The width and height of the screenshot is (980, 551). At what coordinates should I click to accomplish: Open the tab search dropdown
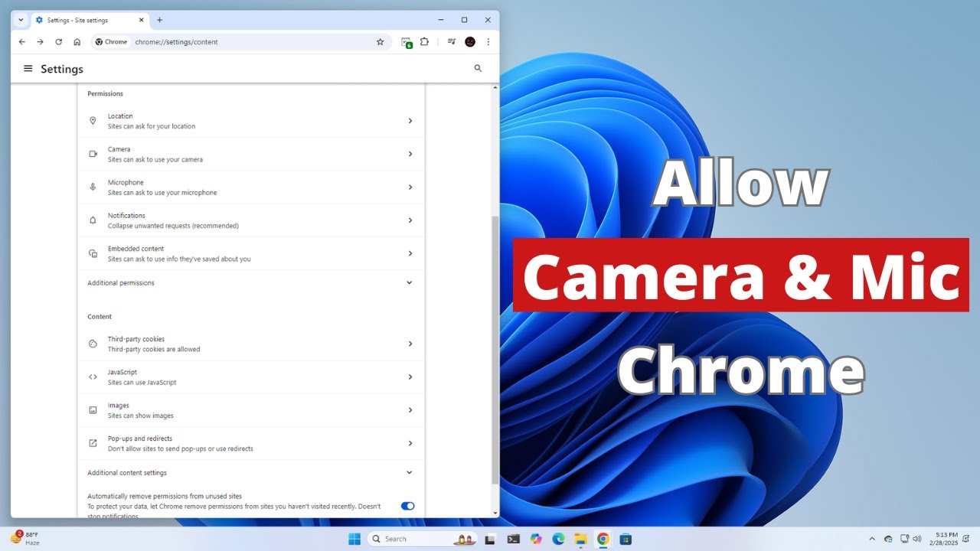click(21, 20)
